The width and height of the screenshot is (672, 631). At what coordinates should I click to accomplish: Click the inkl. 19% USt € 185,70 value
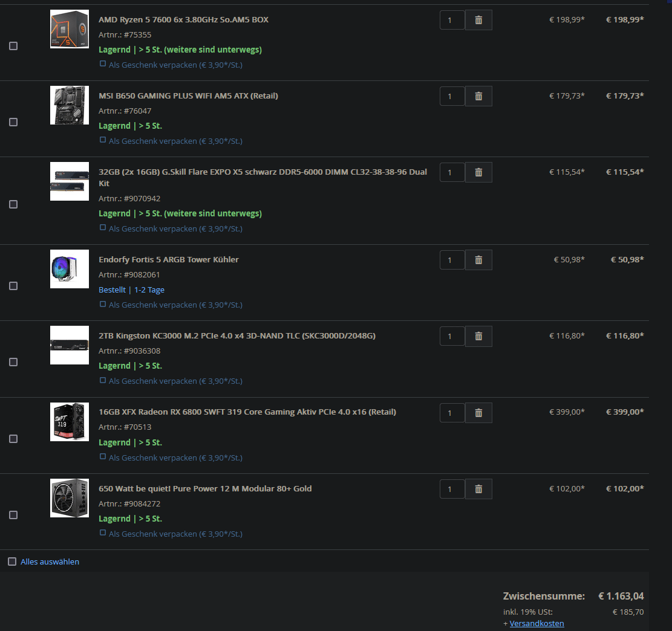coord(628,612)
